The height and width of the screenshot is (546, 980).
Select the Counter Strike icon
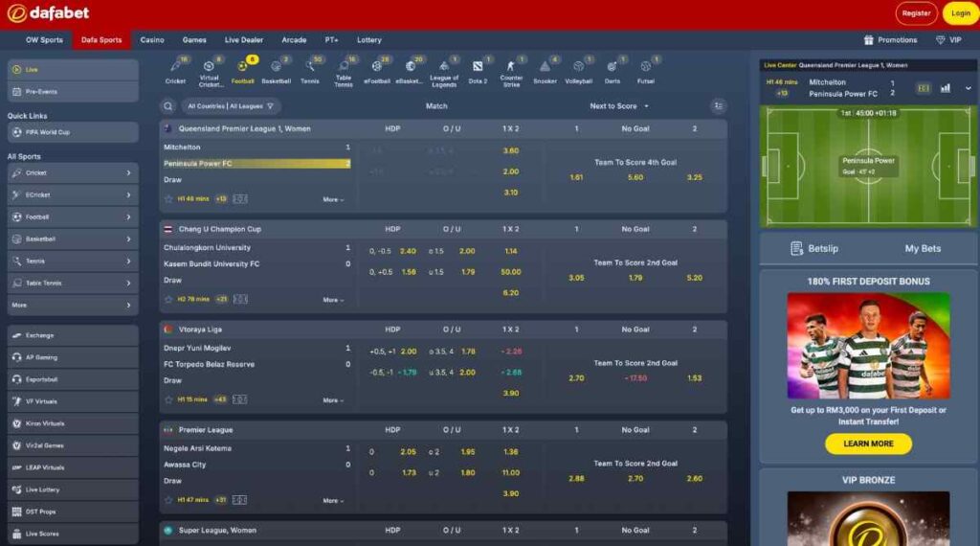pos(511,72)
